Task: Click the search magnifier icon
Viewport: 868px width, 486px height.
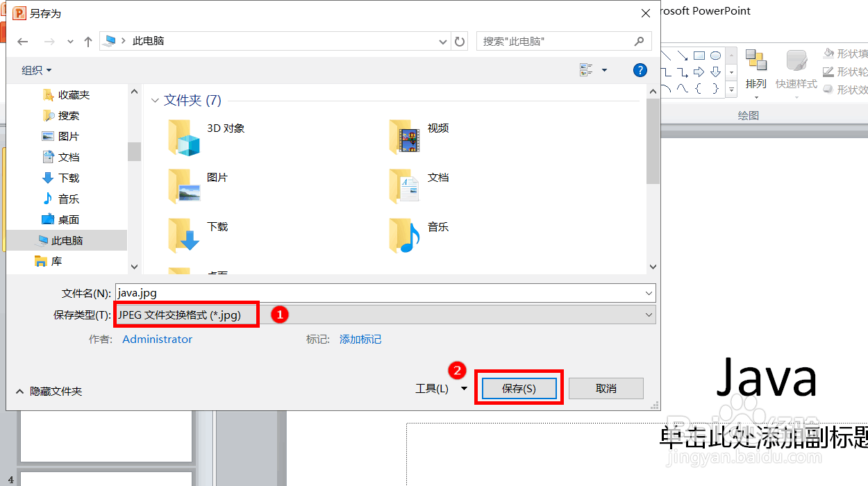Action: pos(639,42)
